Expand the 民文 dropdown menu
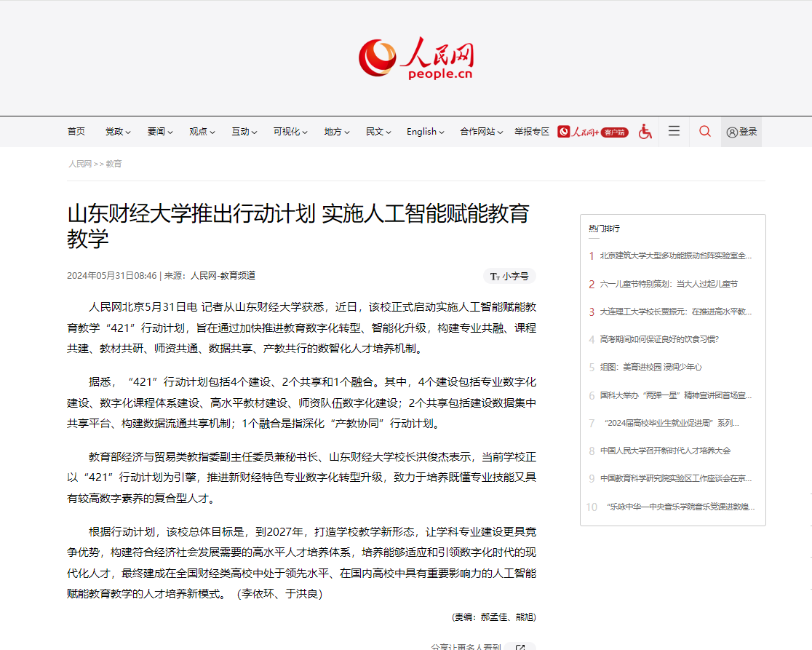The width and height of the screenshot is (812, 650). 378,132
